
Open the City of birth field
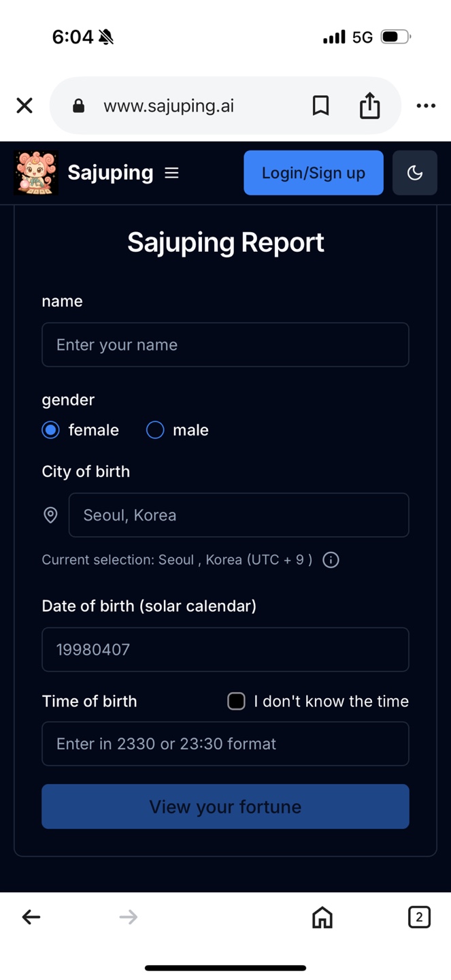pos(239,515)
